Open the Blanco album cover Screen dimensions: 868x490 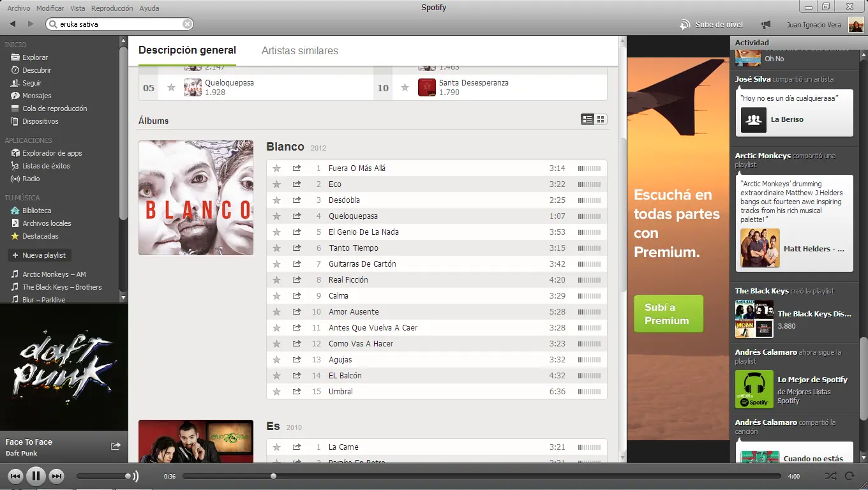click(196, 198)
